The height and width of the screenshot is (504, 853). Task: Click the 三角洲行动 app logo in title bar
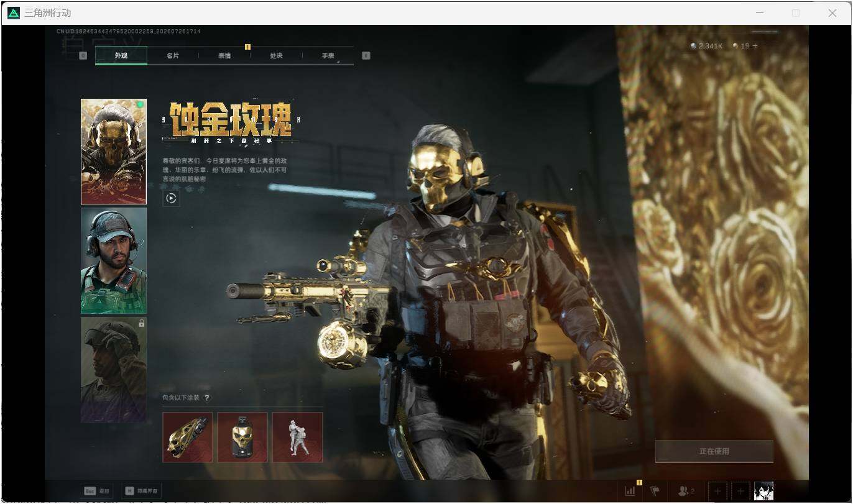tap(14, 12)
